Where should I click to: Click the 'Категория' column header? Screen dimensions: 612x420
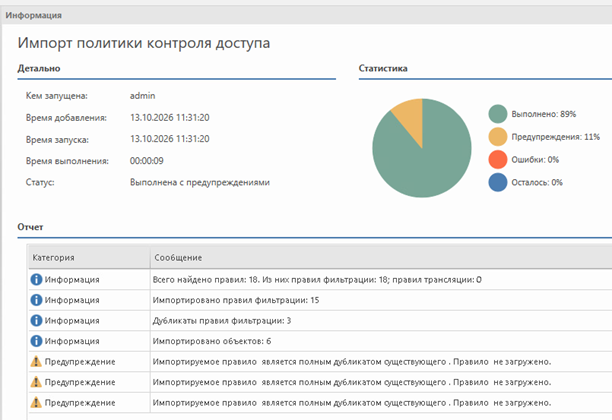click(x=89, y=258)
